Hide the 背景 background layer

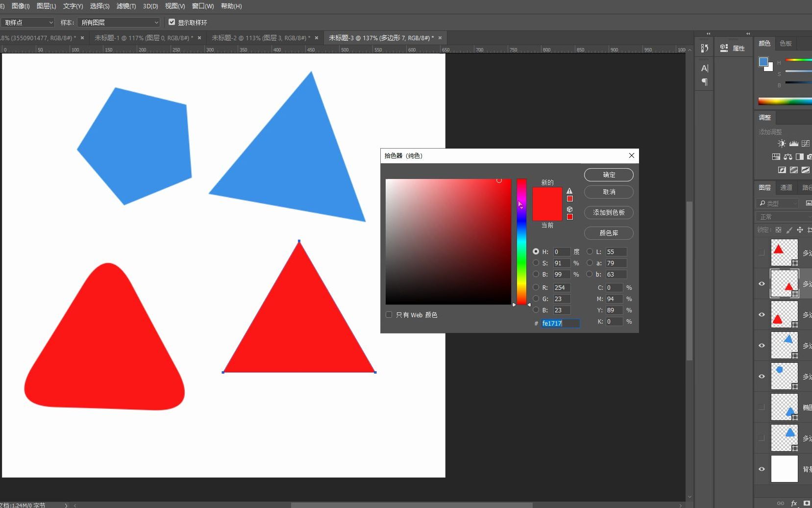coord(762,469)
